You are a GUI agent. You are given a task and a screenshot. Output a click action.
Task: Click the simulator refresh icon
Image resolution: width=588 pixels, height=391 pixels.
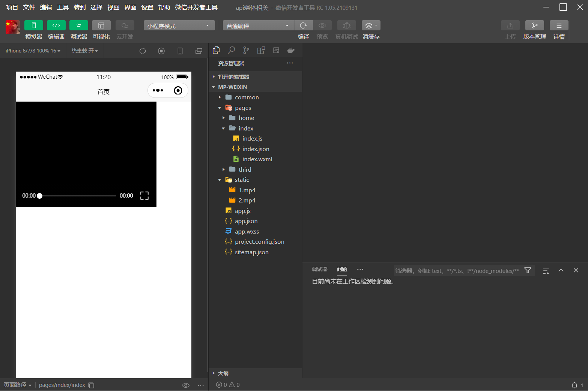click(143, 51)
